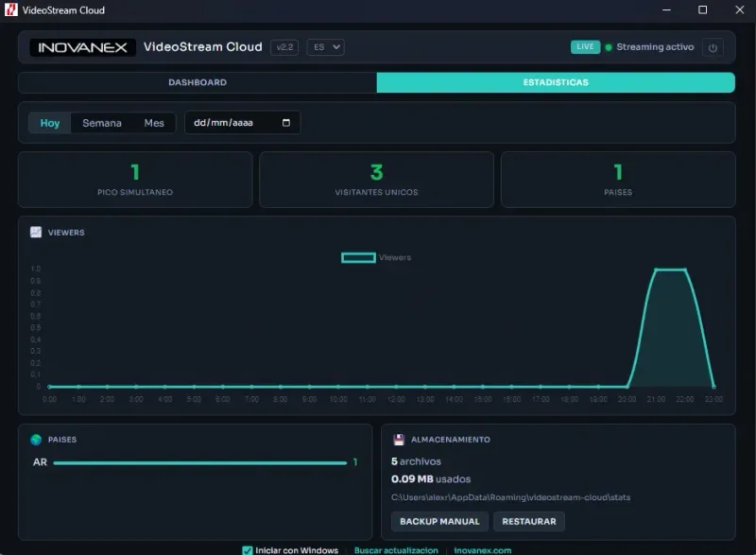
Task: Toggle the Iniciar con Windows checkbox
Action: tap(248, 550)
